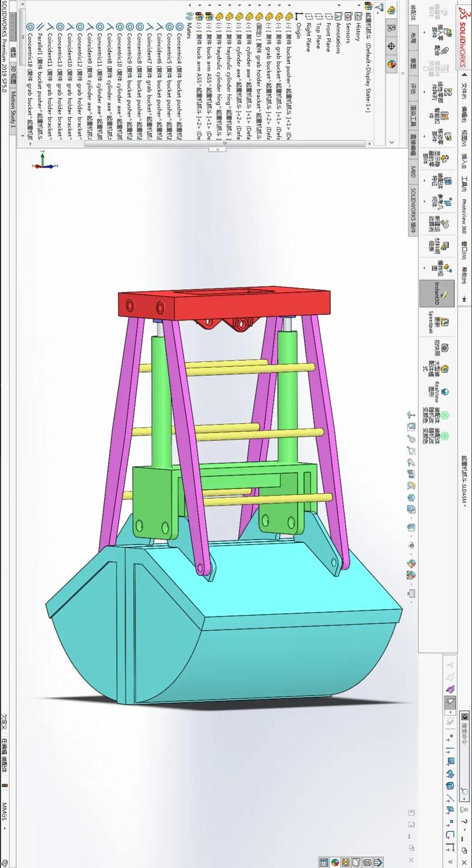Viewport: 472px width, 868px height.
Task: Click the 更新 (Update) button
Action: 444,322
